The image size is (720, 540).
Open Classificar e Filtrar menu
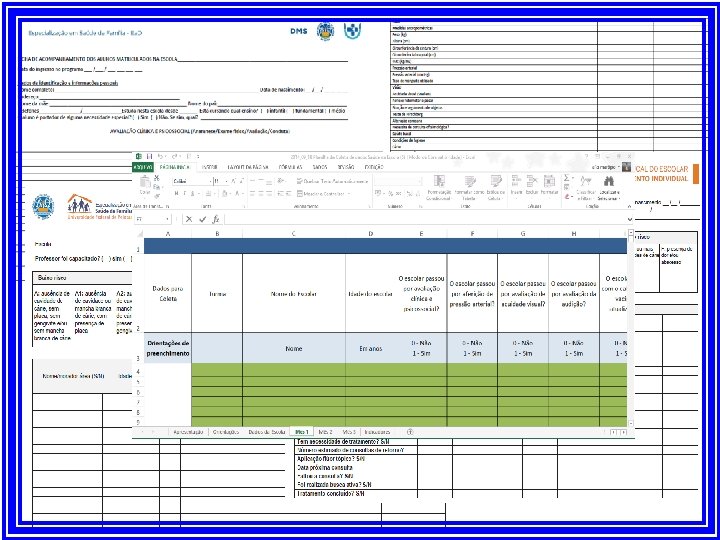pos(586,188)
